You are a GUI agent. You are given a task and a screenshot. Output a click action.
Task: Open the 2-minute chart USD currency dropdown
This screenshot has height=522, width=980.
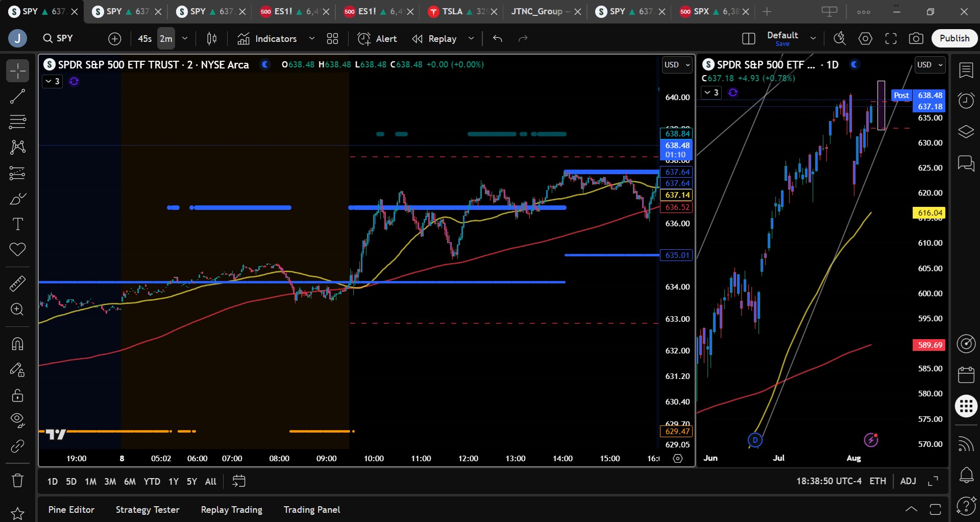(x=677, y=65)
